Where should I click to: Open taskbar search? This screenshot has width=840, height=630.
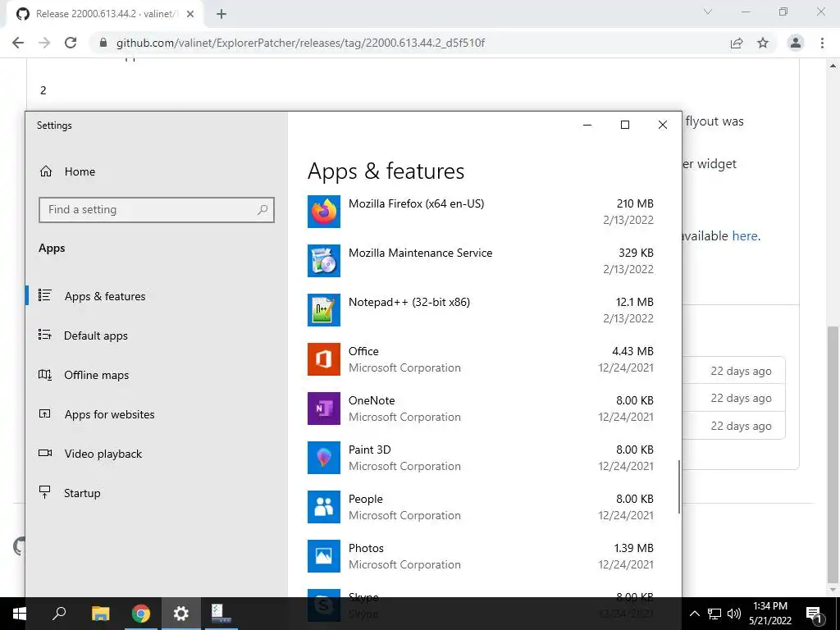pyautogui.click(x=59, y=614)
